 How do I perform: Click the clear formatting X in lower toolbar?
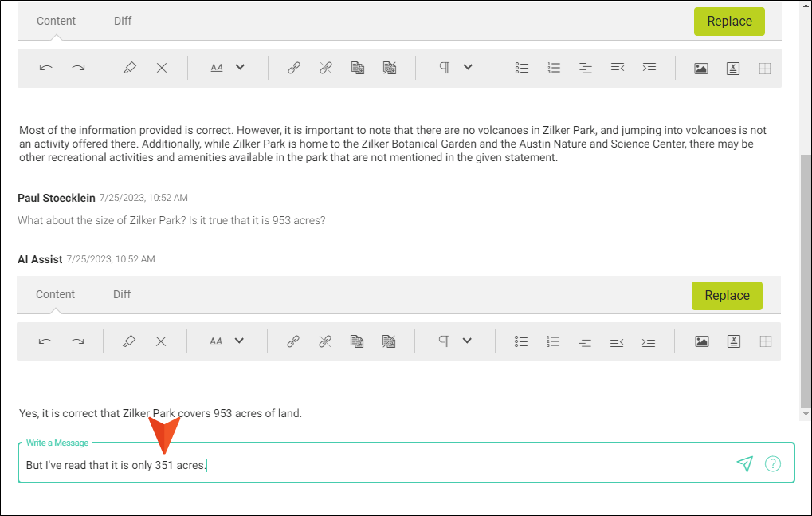tap(161, 341)
